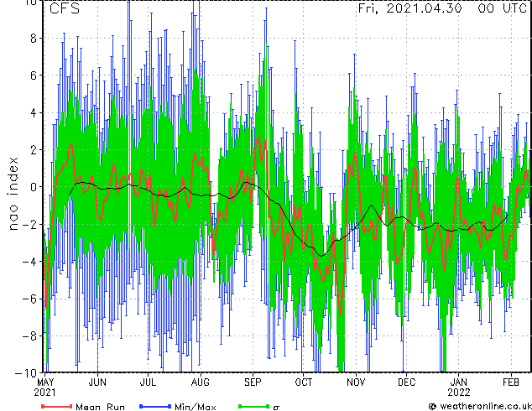
Task: Click the MAY 2021 x-axis label
Action: tap(44, 388)
